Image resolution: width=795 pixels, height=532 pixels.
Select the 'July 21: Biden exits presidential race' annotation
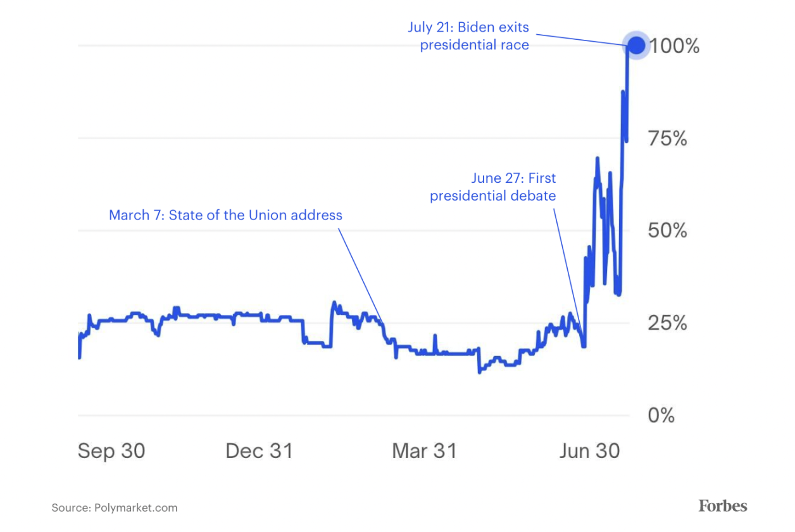[x=475, y=36]
